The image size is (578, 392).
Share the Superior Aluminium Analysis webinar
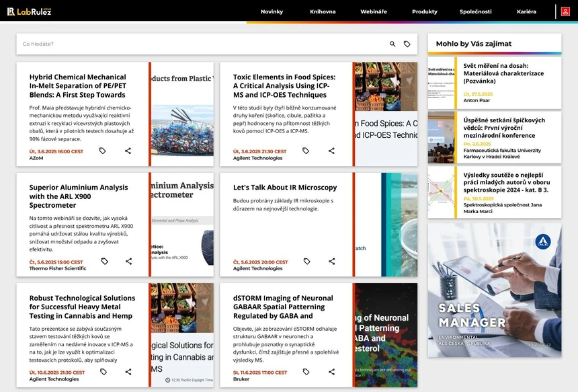(x=128, y=262)
